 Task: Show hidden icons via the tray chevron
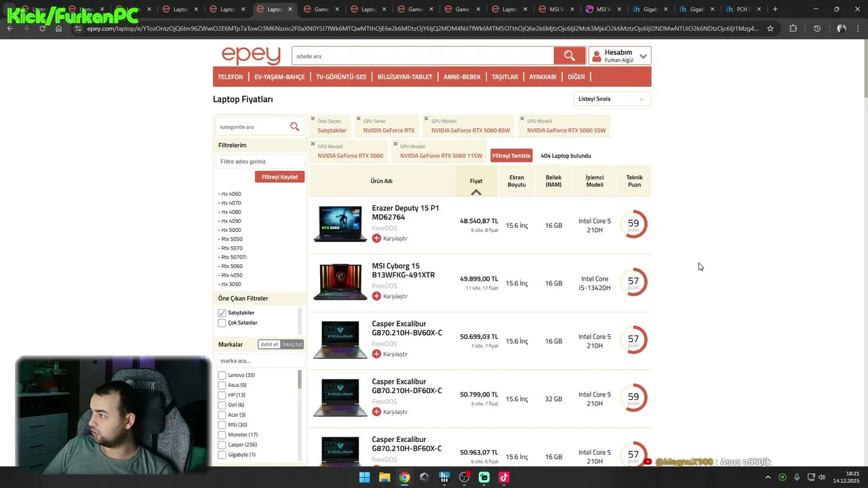[x=768, y=477]
